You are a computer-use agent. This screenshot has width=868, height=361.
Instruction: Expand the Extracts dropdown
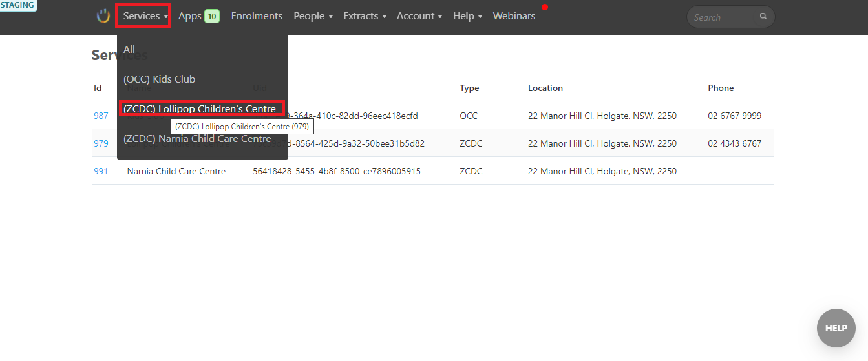click(x=365, y=16)
